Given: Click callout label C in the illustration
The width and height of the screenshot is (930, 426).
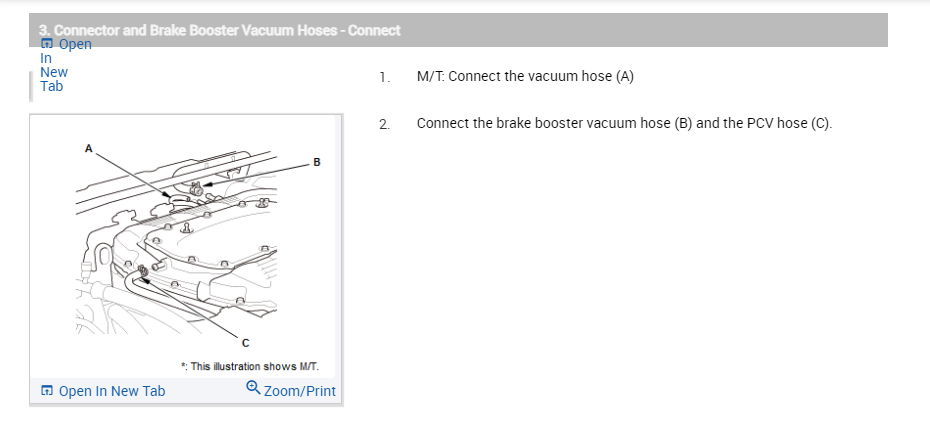Looking at the screenshot, I should (x=245, y=344).
